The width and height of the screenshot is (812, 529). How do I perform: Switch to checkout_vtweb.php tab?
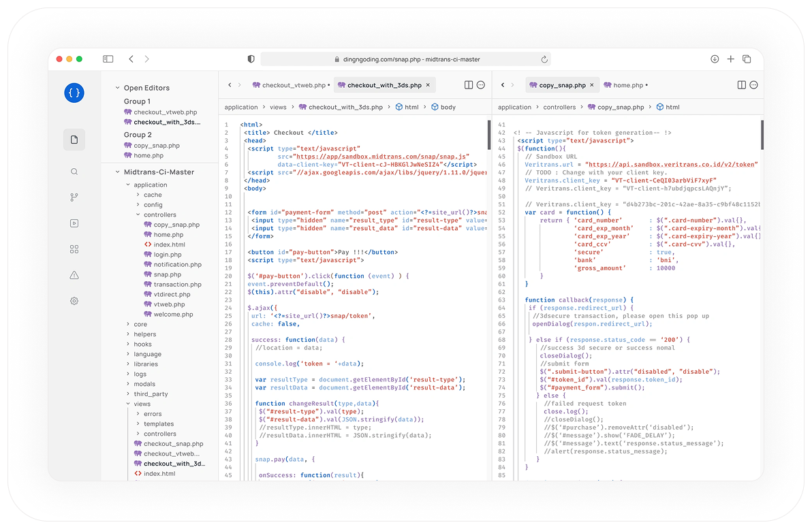[291, 85]
